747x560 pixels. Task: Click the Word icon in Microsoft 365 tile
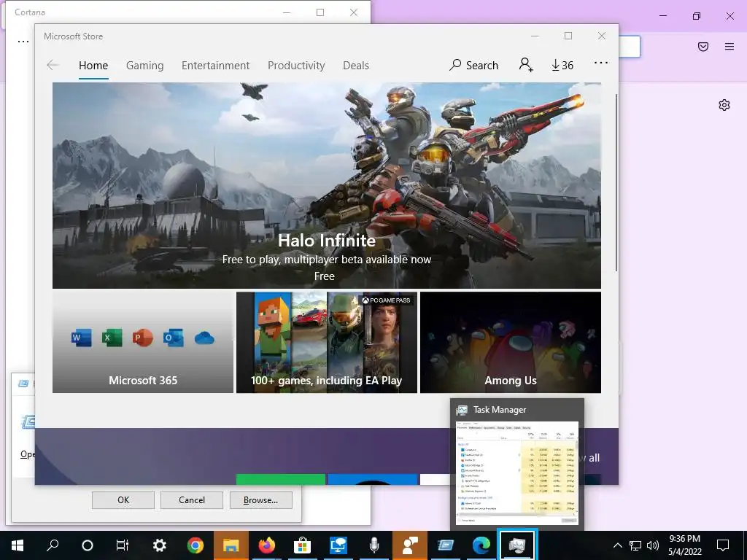[x=82, y=338]
